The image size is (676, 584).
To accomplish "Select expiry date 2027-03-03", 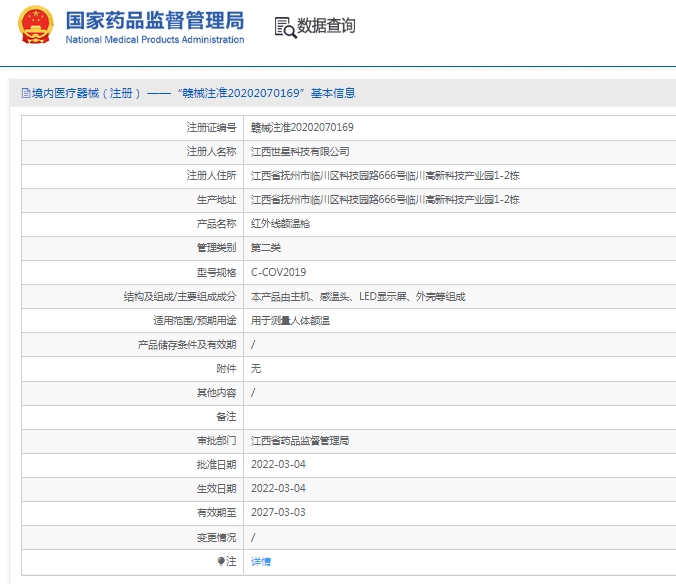I will pyautogui.click(x=279, y=512).
